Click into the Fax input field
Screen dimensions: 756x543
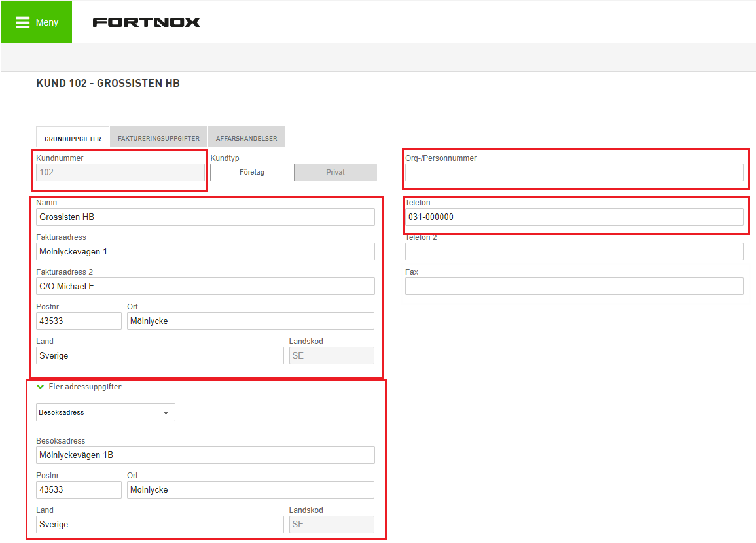[x=574, y=286]
